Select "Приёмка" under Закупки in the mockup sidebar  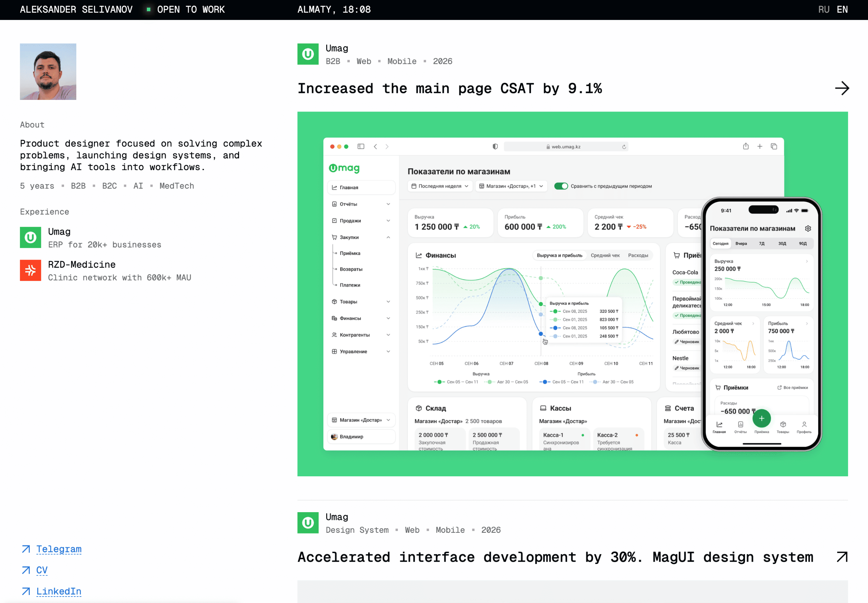pyautogui.click(x=350, y=253)
